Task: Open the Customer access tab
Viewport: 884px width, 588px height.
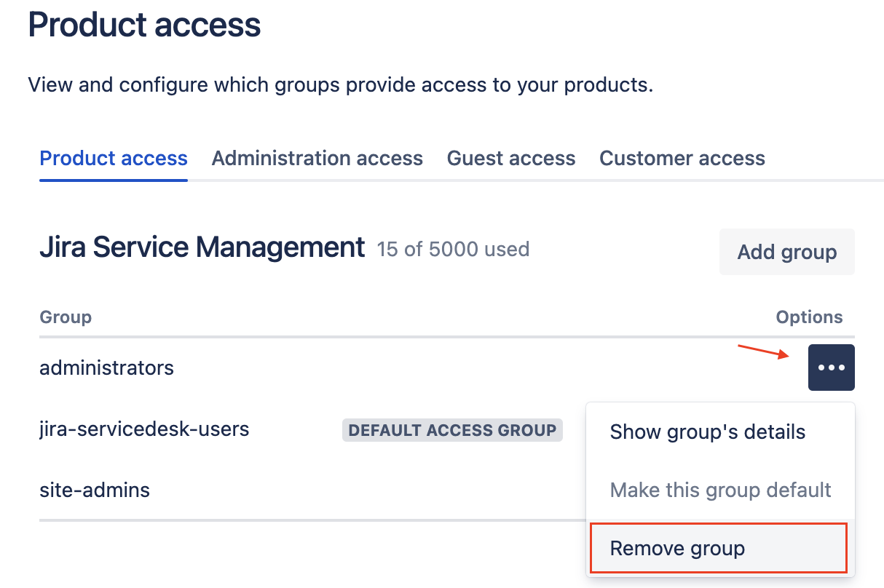Action: point(682,159)
